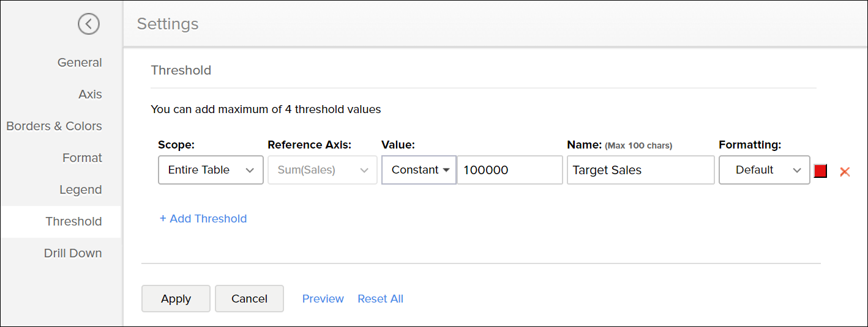Delete the Target Sales threshold row
Image resolution: width=868 pixels, height=327 pixels.
coord(845,172)
